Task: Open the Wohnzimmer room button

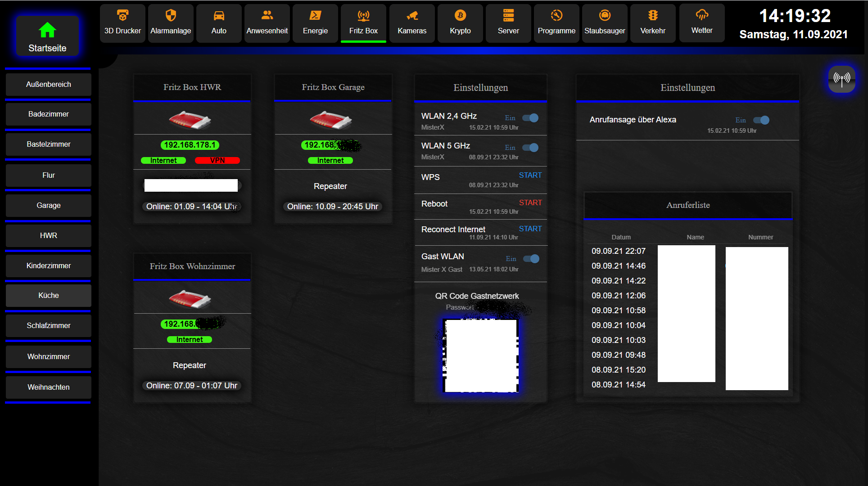Action: [49, 356]
